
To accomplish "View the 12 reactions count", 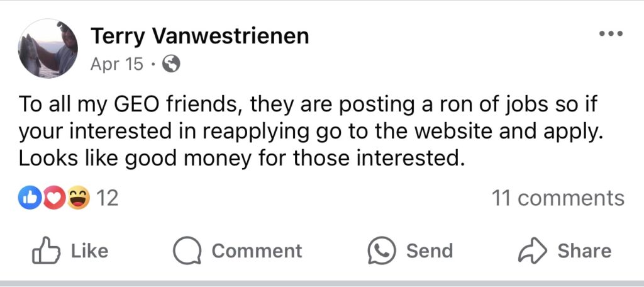I will (x=108, y=198).
